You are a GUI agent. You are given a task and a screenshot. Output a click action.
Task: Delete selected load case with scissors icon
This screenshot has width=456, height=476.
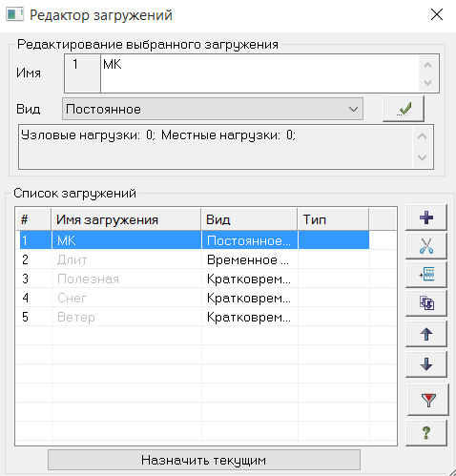click(x=426, y=246)
